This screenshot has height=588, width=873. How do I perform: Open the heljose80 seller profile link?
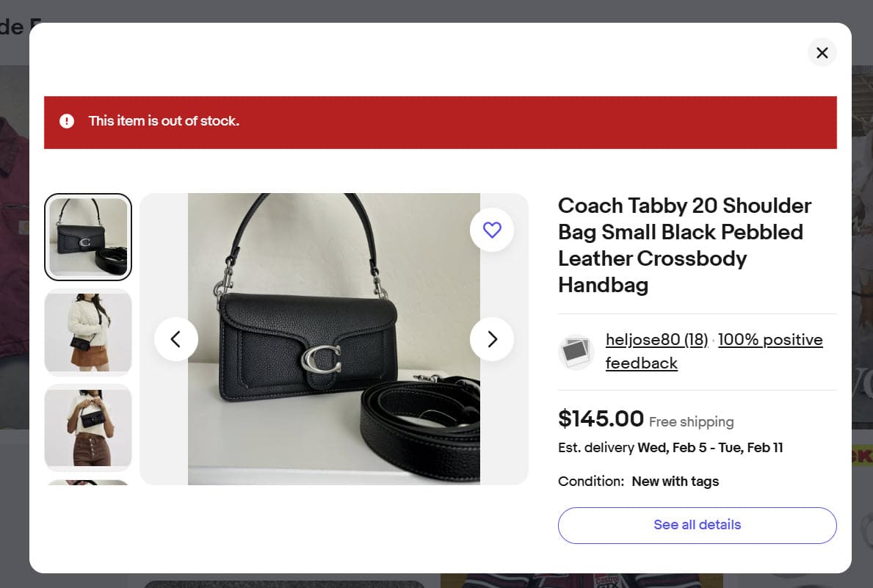[656, 340]
